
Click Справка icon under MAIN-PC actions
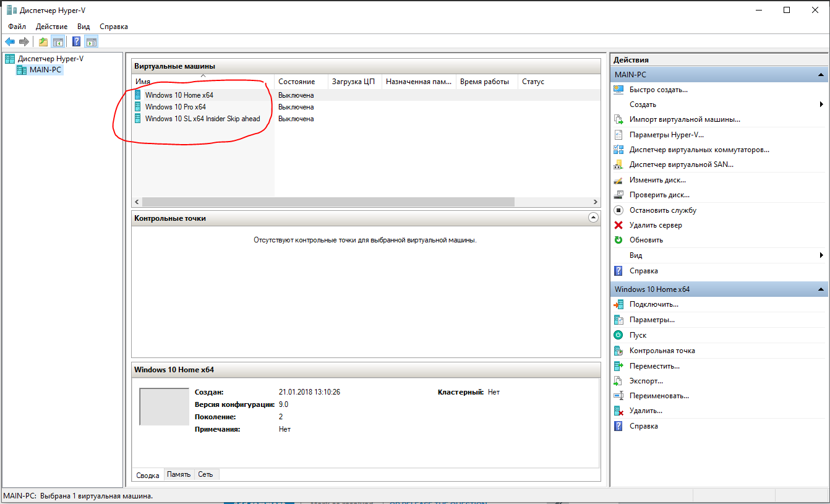pos(618,271)
